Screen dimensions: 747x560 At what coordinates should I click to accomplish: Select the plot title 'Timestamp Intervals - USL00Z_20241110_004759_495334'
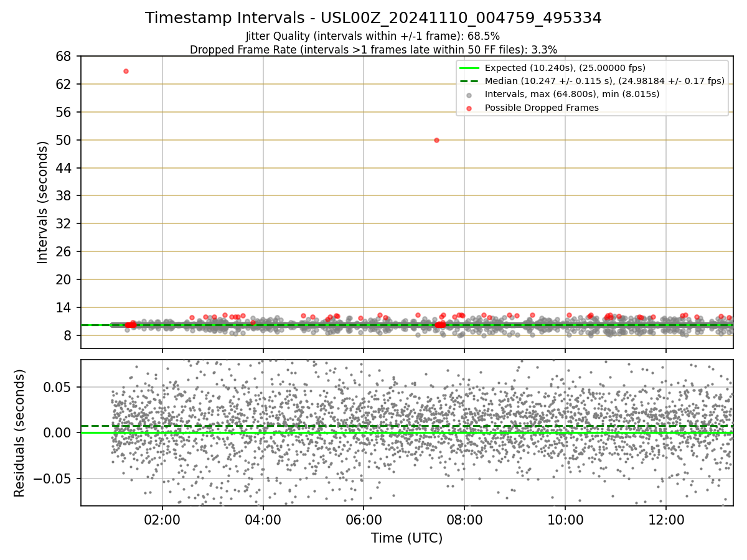tap(374, 18)
